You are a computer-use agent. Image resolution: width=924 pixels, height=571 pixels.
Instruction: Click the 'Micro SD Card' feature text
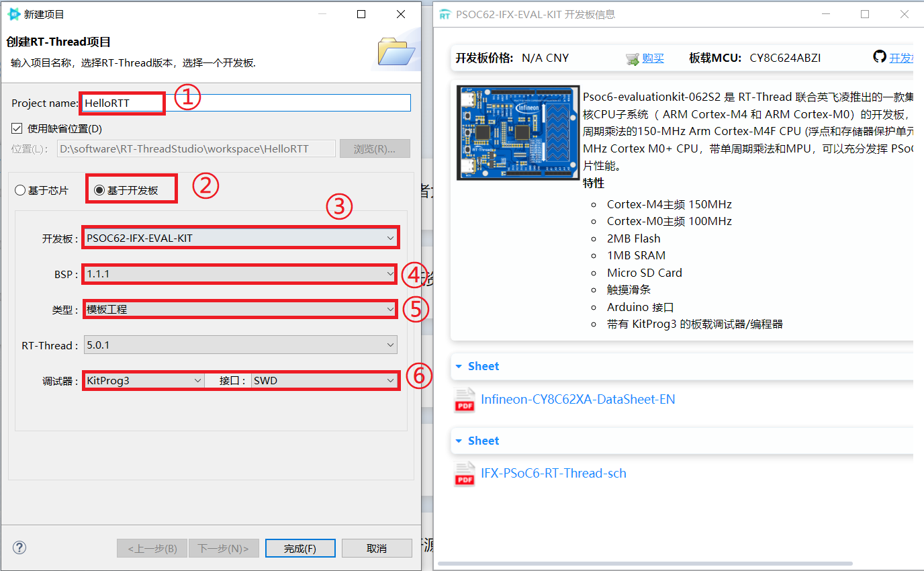645,273
